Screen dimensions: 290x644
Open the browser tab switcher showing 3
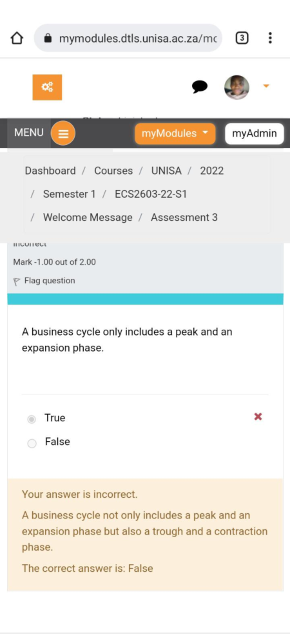tap(242, 38)
